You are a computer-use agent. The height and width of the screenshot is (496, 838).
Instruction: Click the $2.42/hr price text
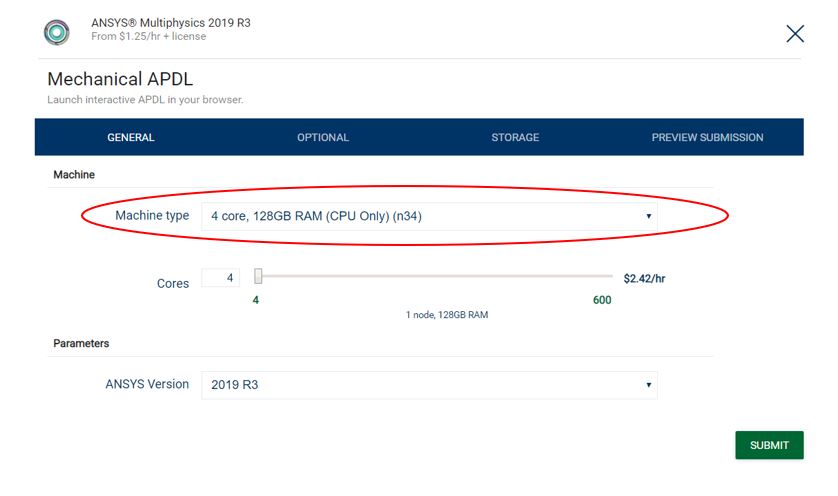click(644, 278)
